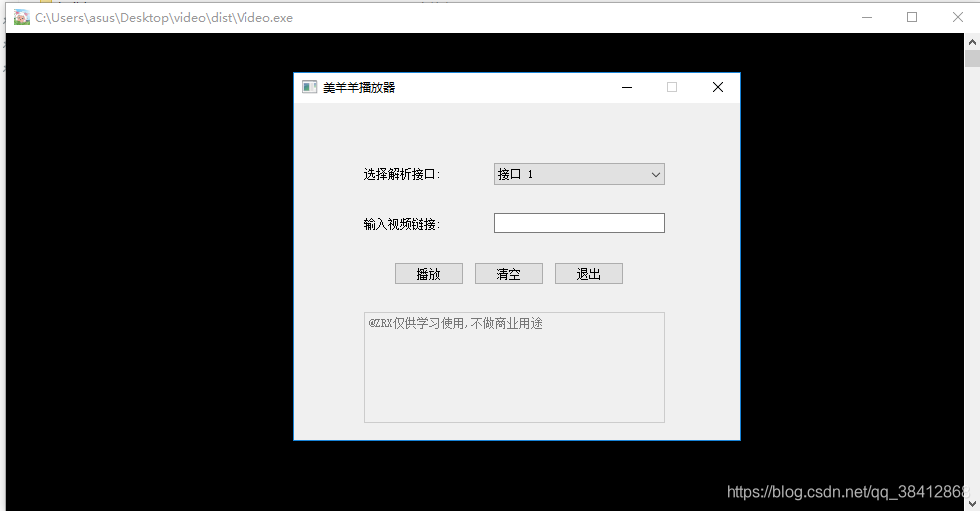This screenshot has height=511, width=980.
Task: Click the 美羊羊播放器 window icon
Action: point(309,87)
